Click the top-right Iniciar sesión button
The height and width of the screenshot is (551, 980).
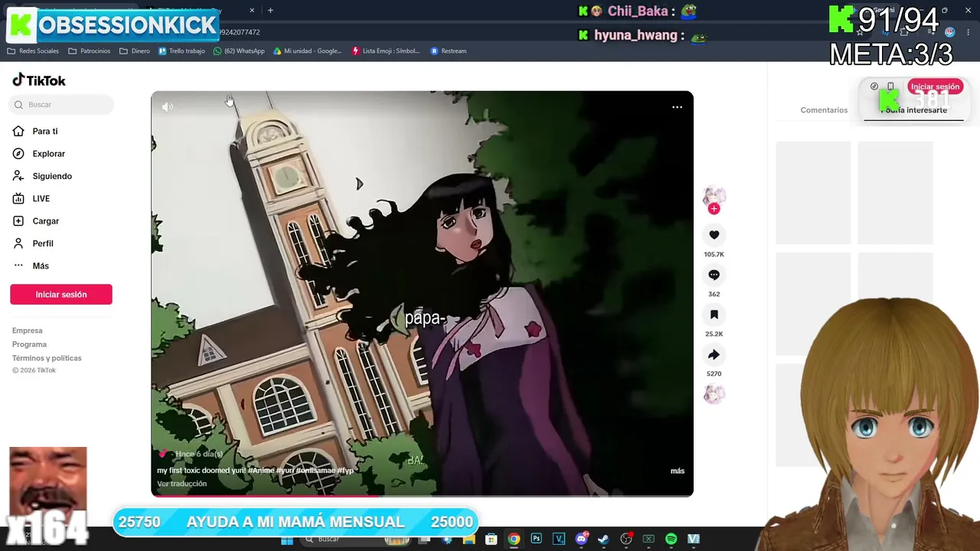935,86
